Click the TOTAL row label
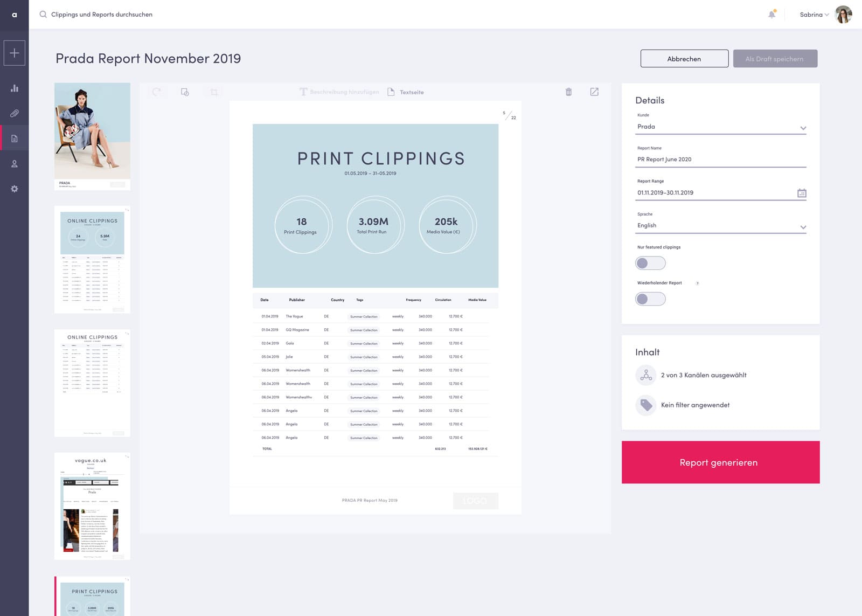 pos(267,449)
